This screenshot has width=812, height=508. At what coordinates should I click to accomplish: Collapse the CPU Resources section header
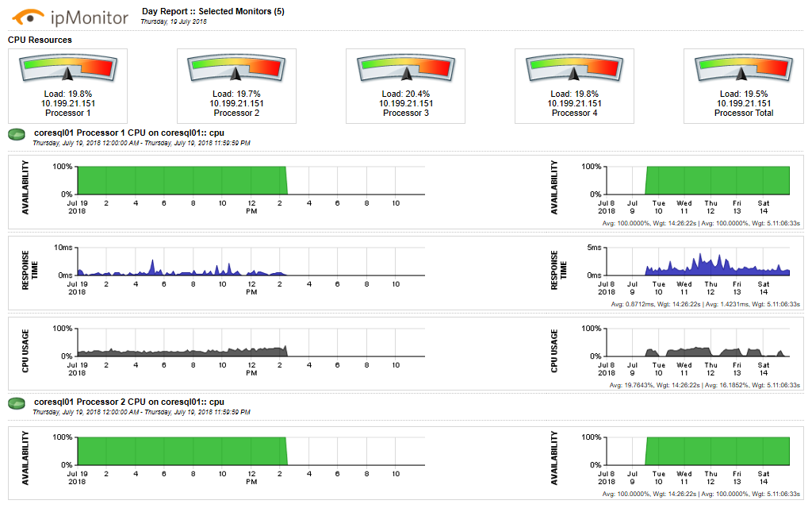click(38, 39)
